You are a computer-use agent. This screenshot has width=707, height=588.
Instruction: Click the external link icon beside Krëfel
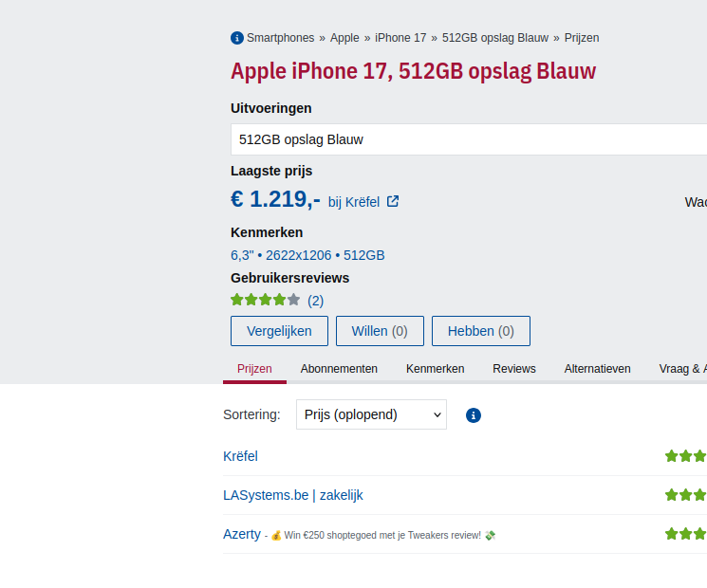pyautogui.click(x=393, y=201)
